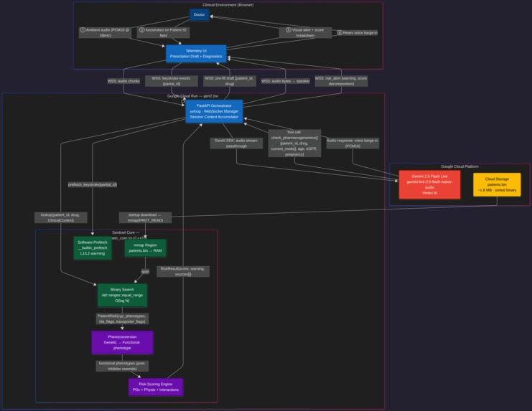The width and height of the screenshot is (532, 411).
Task: Select the yellow Cloud Storage patients.bin node
Action: pyautogui.click(x=497, y=184)
